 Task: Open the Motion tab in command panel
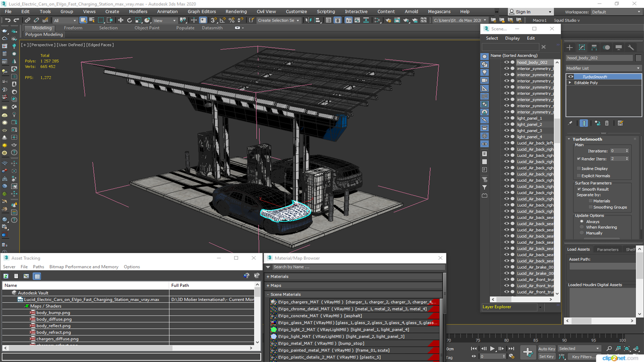pyautogui.click(x=606, y=48)
